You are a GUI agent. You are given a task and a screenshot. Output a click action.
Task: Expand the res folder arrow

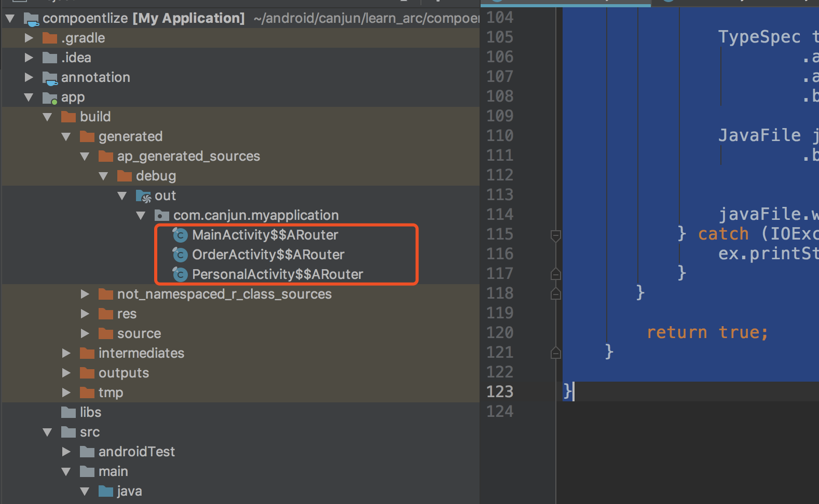pyautogui.click(x=85, y=314)
